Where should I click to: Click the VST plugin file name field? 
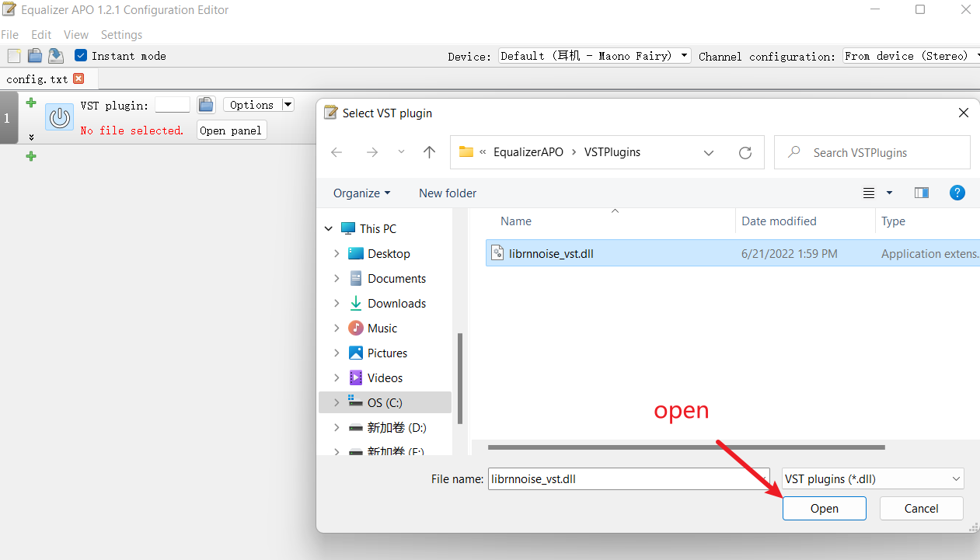(173, 105)
